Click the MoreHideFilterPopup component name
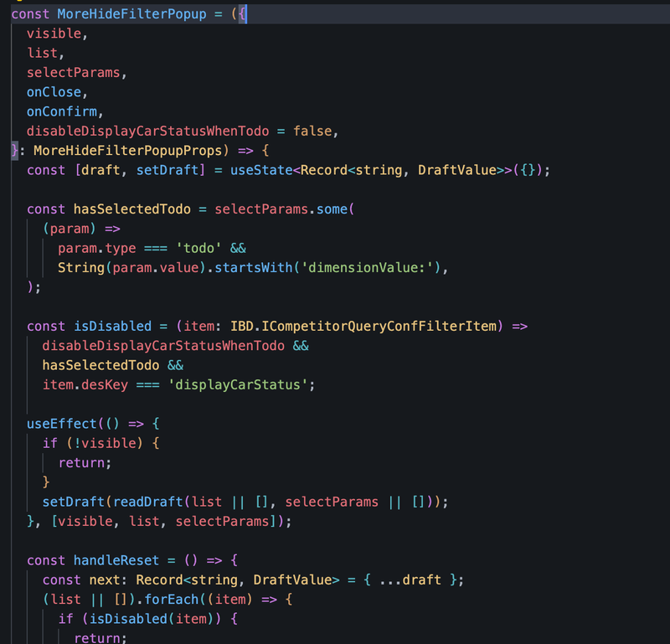 coord(131,14)
